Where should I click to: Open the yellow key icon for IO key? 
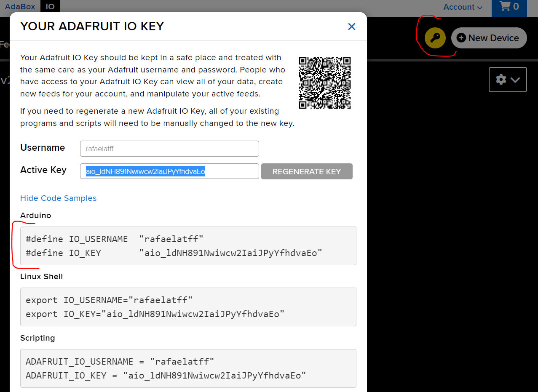coord(435,38)
